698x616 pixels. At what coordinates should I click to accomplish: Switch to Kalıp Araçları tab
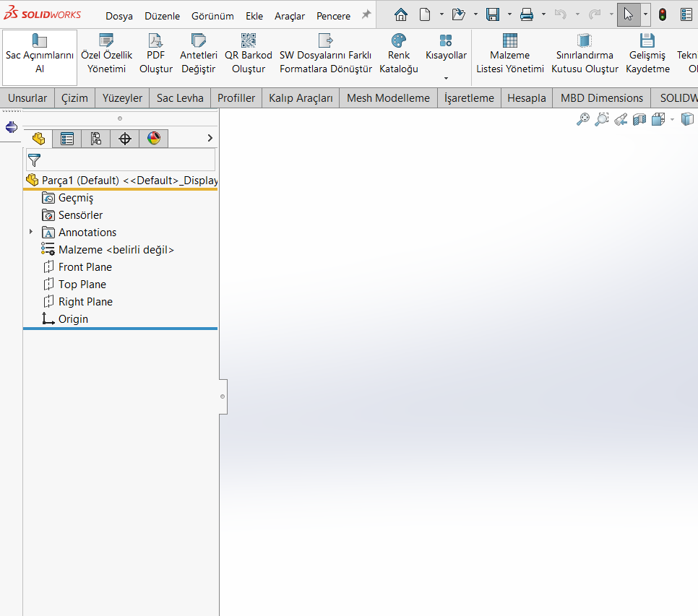[301, 97]
